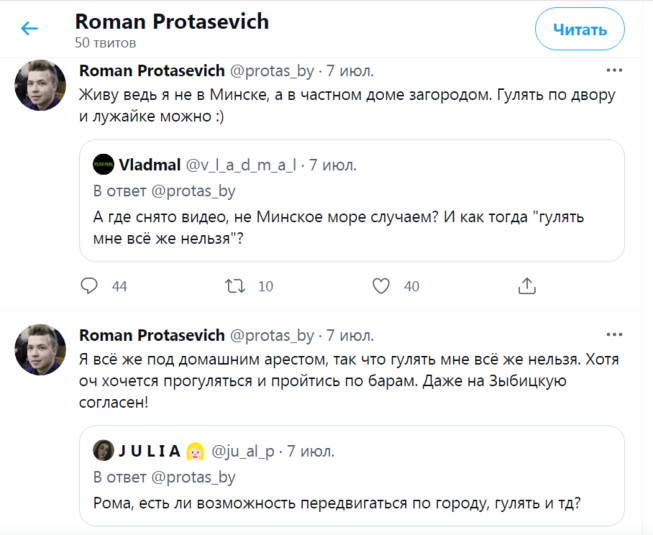Open second tweet's Protasevich avatar
653x535 pixels.
pyautogui.click(x=41, y=348)
